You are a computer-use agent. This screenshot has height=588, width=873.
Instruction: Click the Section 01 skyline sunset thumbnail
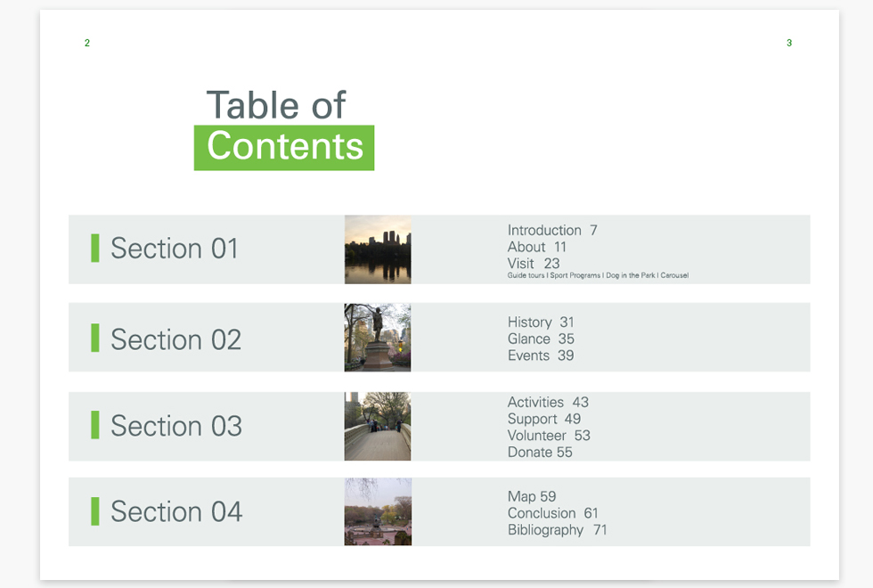(x=378, y=249)
